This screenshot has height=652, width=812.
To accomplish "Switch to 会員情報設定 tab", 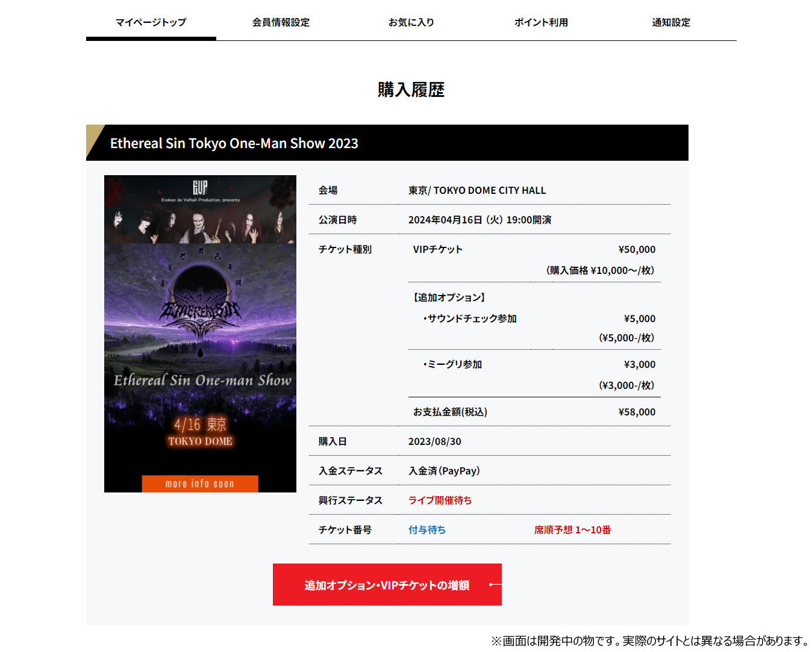I will [281, 22].
